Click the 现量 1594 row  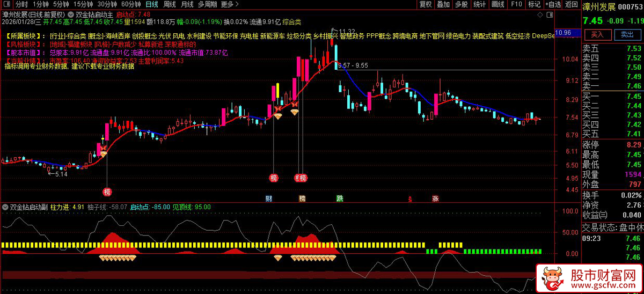(x=612, y=174)
